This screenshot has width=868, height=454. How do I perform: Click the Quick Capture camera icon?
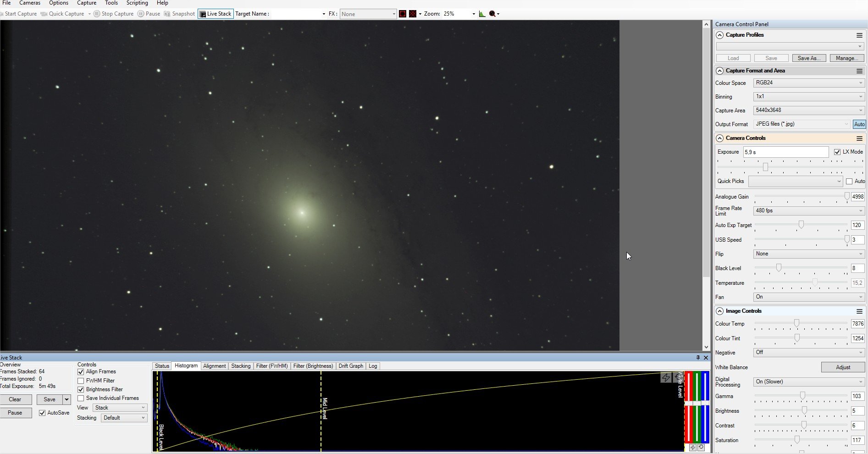(x=44, y=14)
